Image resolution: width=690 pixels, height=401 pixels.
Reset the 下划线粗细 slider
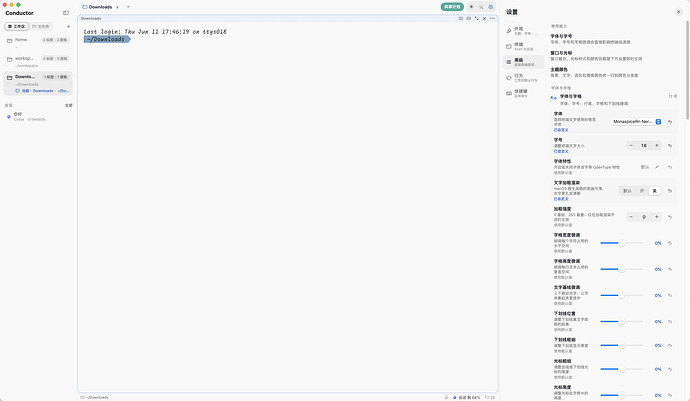click(x=670, y=346)
